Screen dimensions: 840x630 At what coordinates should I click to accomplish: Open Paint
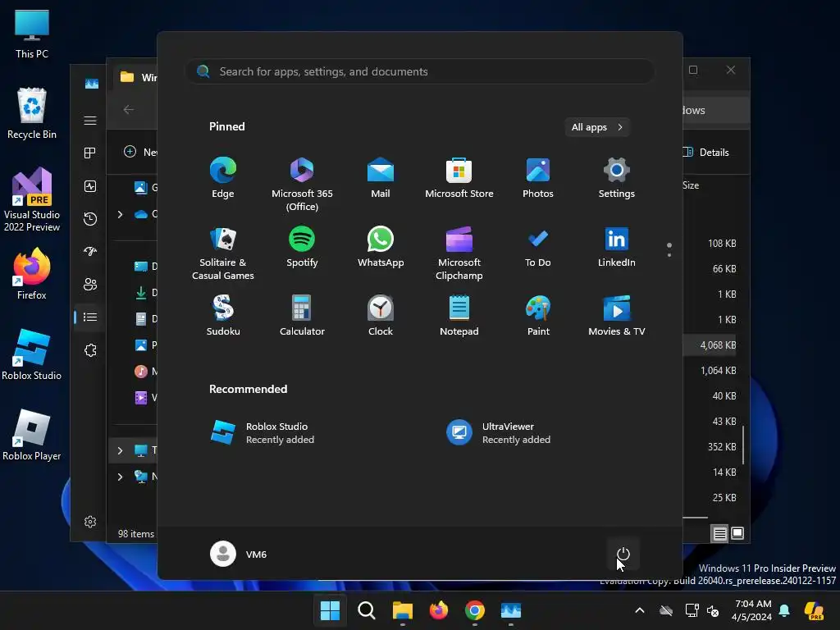[x=538, y=316]
